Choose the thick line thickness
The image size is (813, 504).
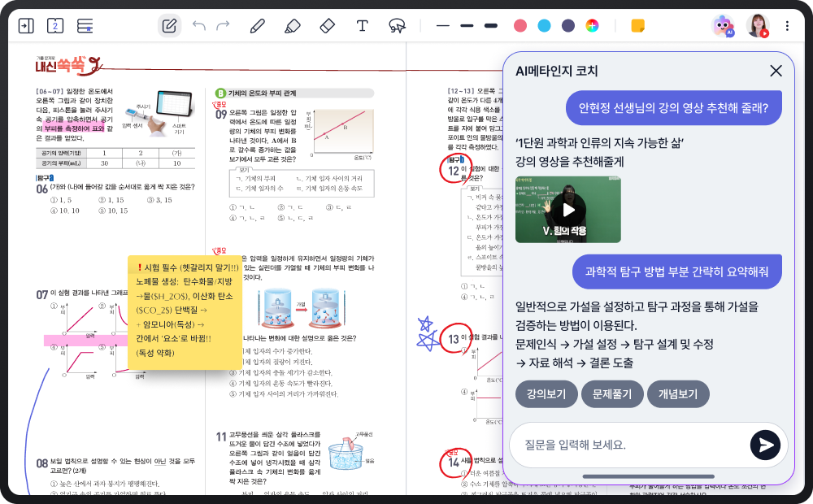(x=491, y=25)
